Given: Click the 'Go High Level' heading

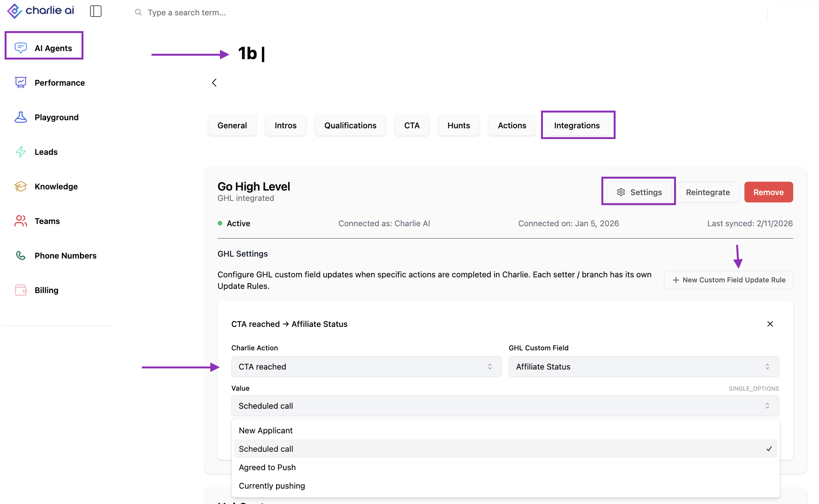Looking at the screenshot, I should coord(254,186).
